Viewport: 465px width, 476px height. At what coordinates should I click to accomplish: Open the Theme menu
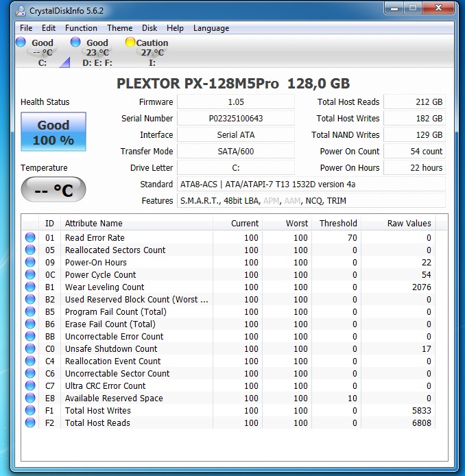click(x=119, y=28)
